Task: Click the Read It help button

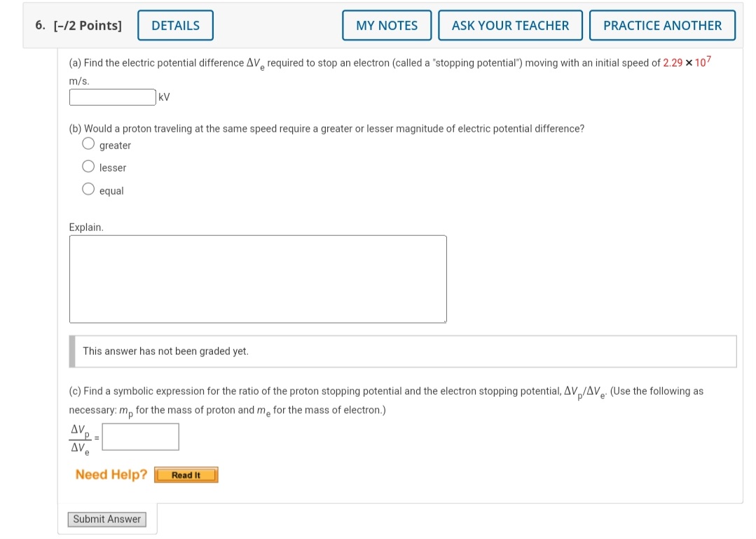Action: (x=186, y=474)
